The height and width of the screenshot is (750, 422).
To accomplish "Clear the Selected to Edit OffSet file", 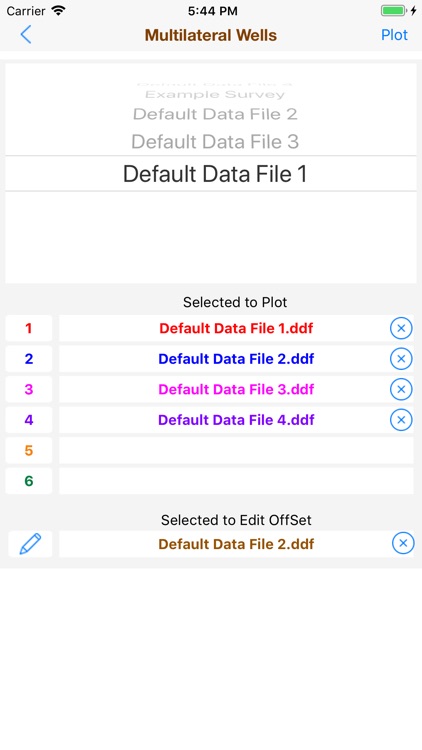I will (x=403, y=543).
